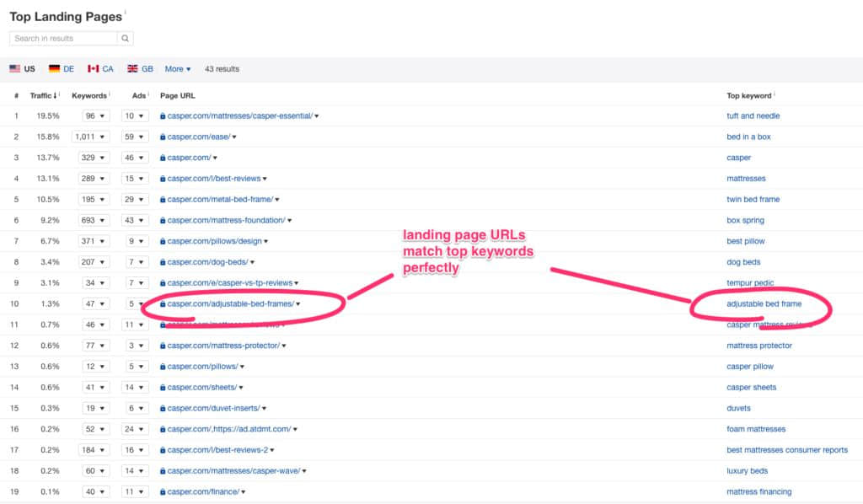Viewport: 863px width, 504px height.
Task: Open the 329 keywords dropdown in row 3
Action: click(94, 158)
